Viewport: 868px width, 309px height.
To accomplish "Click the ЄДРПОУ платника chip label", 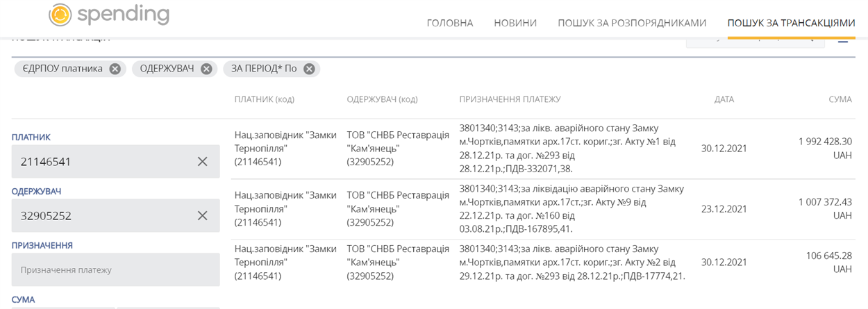I will 62,69.
